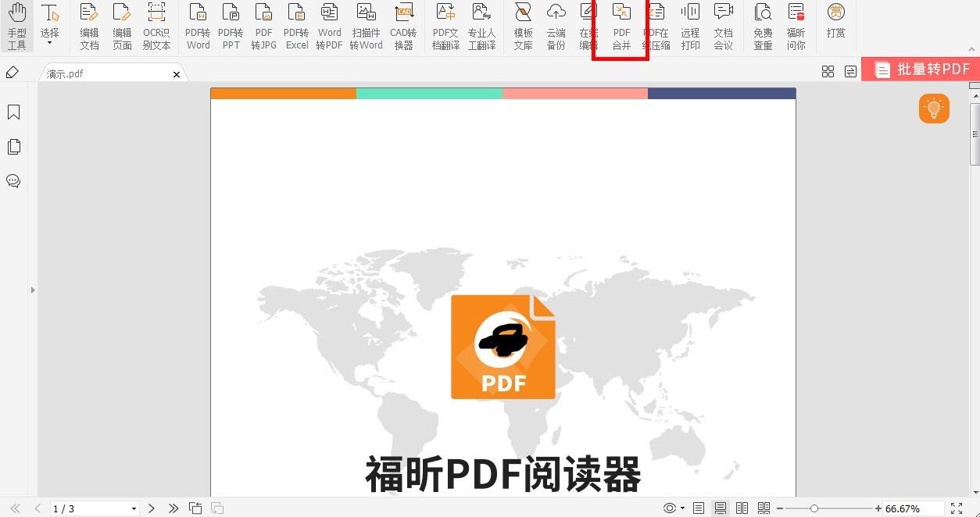Image resolution: width=980 pixels, height=517 pixels.
Task: Click the reward (打赏) icon
Action: [x=835, y=20]
